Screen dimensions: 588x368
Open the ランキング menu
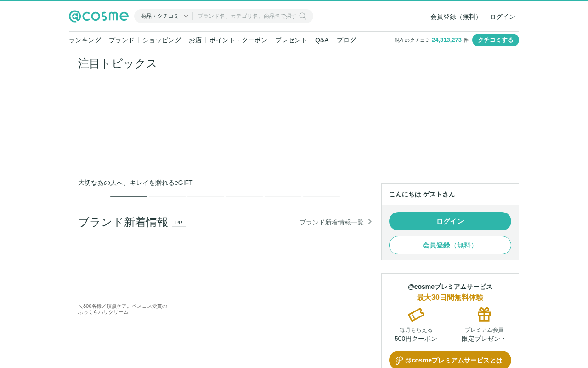tap(85, 40)
